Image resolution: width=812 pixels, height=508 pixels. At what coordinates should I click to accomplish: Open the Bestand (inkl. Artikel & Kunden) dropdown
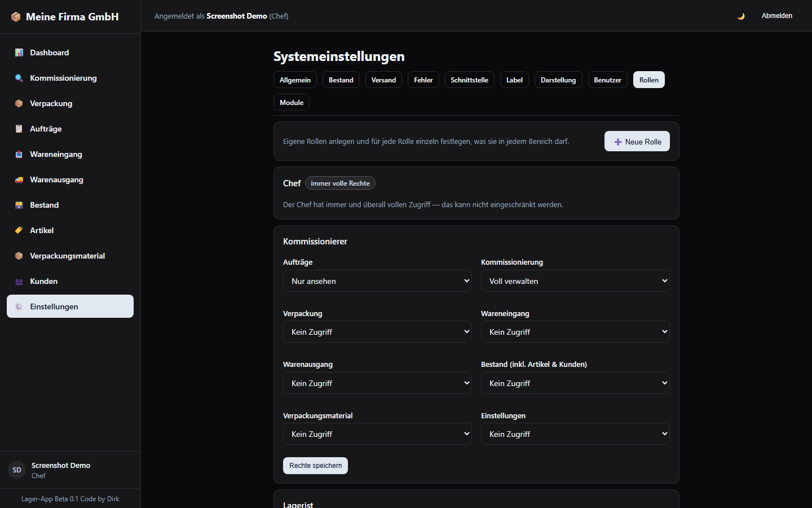(x=575, y=383)
